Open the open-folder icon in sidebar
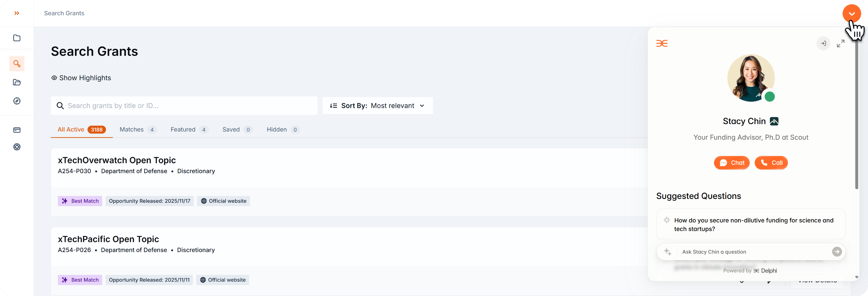The width and height of the screenshot is (868, 296). (17, 82)
